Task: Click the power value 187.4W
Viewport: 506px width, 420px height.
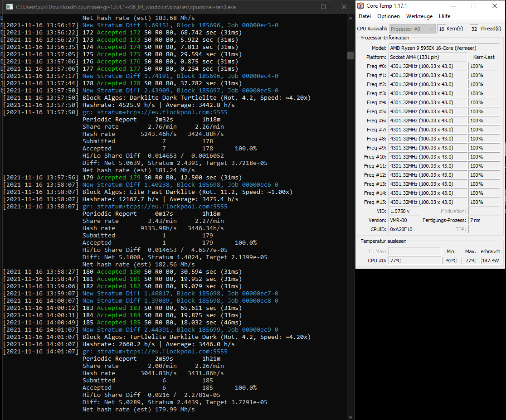Action: coord(491,261)
